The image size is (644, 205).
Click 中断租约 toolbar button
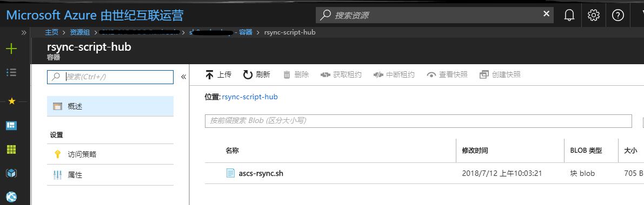click(394, 74)
